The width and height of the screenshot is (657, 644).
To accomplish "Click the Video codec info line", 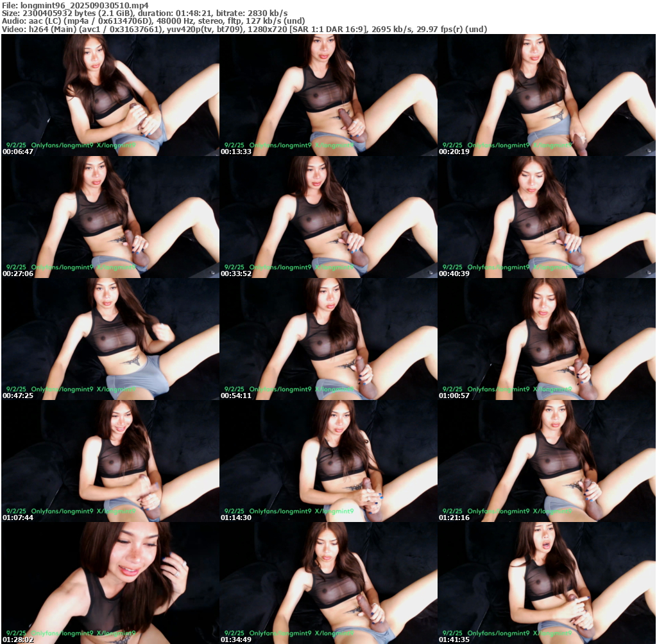I will (244, 29).
